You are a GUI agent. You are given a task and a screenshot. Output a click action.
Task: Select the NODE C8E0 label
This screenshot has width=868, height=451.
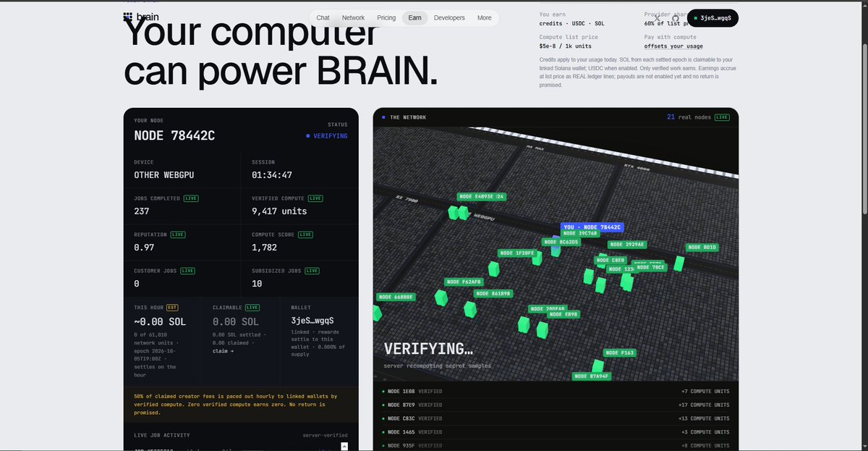click(611, 260)
